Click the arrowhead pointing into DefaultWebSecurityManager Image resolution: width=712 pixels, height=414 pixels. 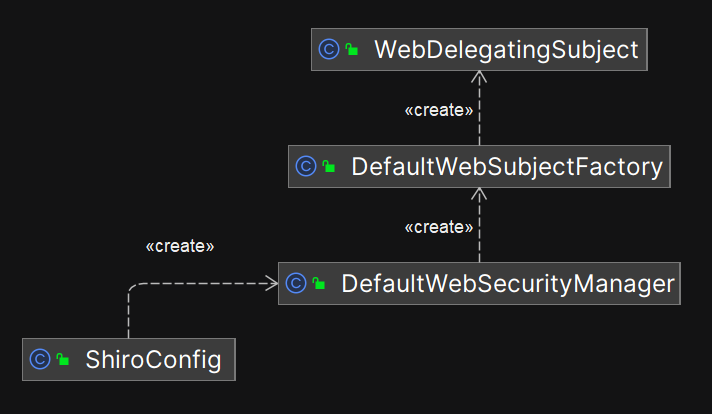(271, 284)
